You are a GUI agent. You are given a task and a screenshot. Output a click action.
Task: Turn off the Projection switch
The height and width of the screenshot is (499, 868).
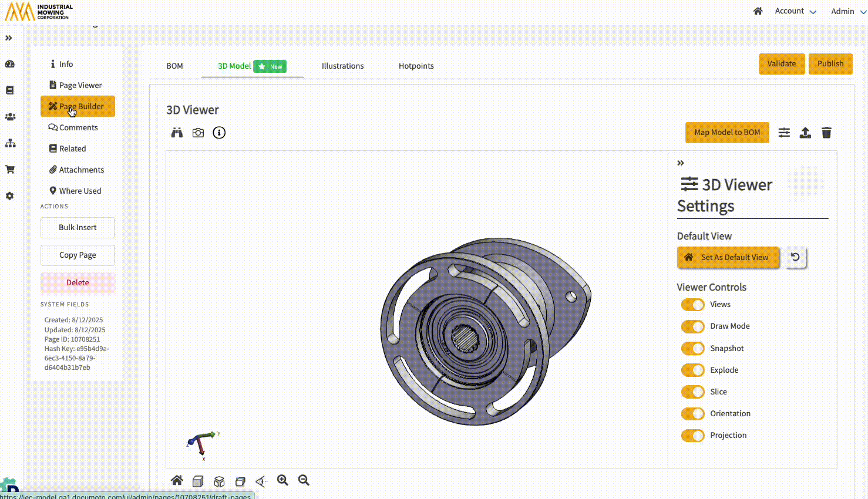coord(692,436)
